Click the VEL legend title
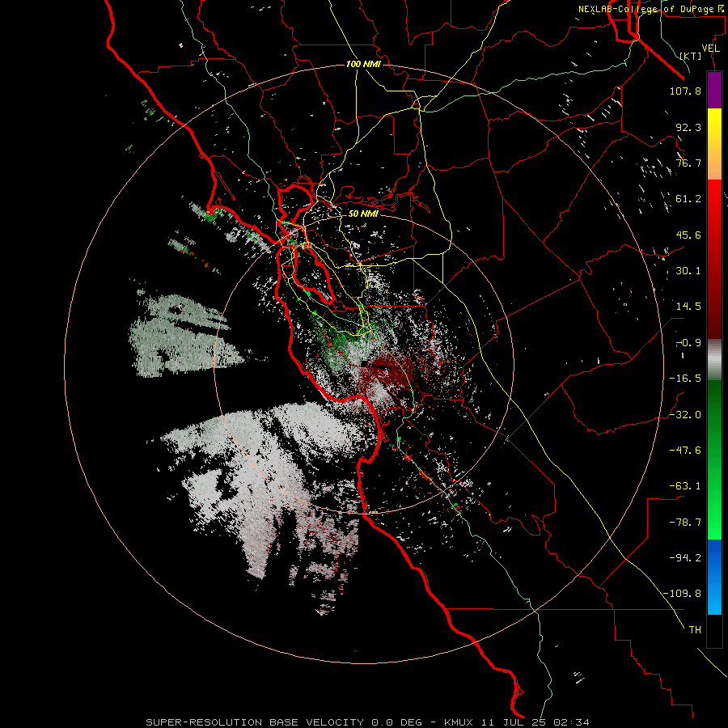This screenshot has width=728, height=728. click(711, 49)
